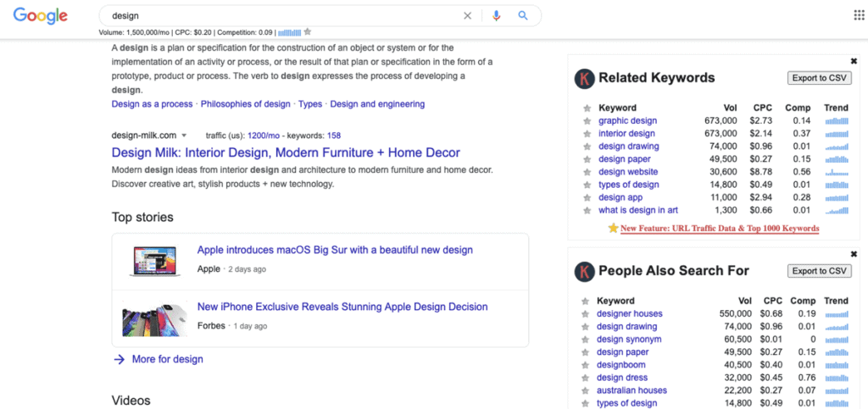Screen dimensions: 868x409
Task: Clear the search box with the X icon
Action: coord(467,15)
